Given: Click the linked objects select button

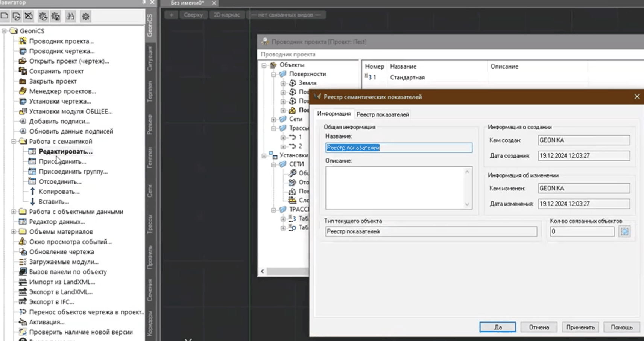Looking at the screenshot, I should point(624,231).
